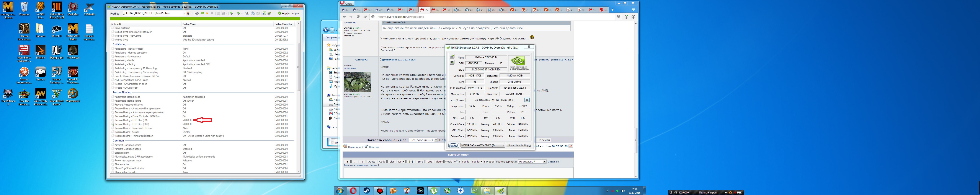Open the Нормальный font size dropdown
The width and height of the screenshot is (980, 195).
532,162
